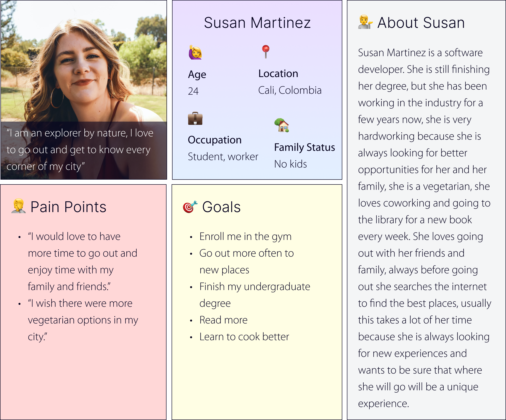Click the No kids family status
This screenshot has width=506, height=420.
[290, 164]
